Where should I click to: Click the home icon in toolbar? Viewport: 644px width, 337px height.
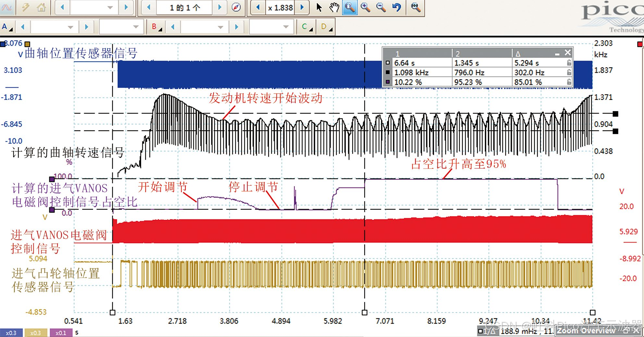41,7
